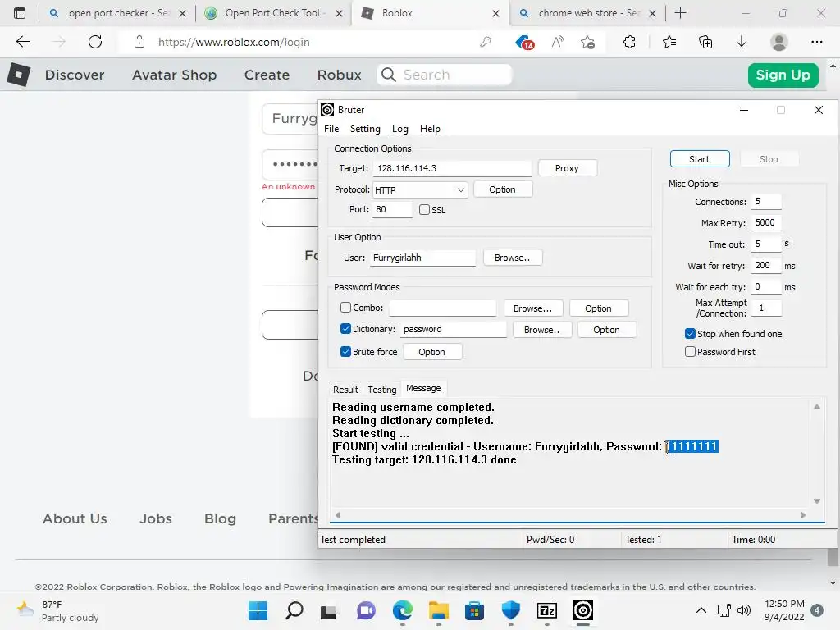This screenshot has height=630, width=840.
Task: Click the Browse button in the Combo row
Action: (532, 308)
